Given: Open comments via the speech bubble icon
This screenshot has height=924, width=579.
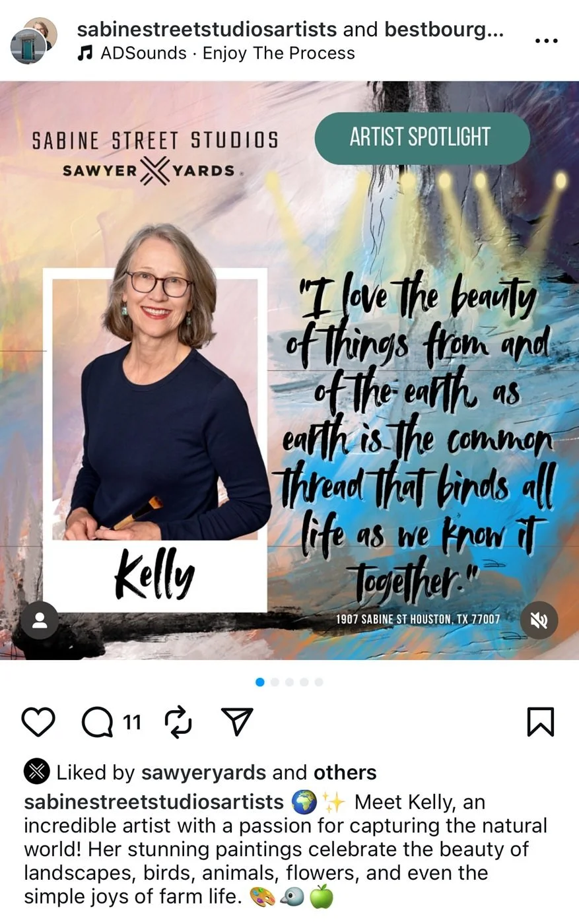Looking at the screenshot, I should (97, 722).
